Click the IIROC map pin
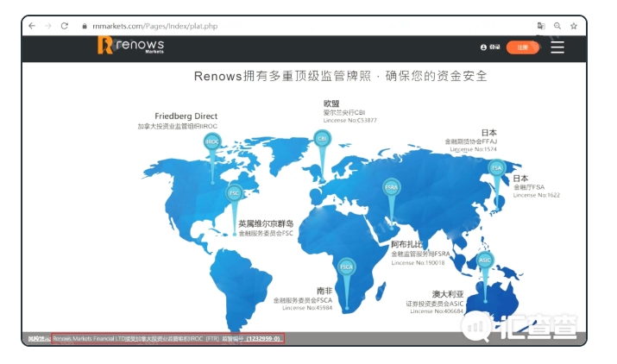Viewport: 617px width, 364px height. [212, 141]
